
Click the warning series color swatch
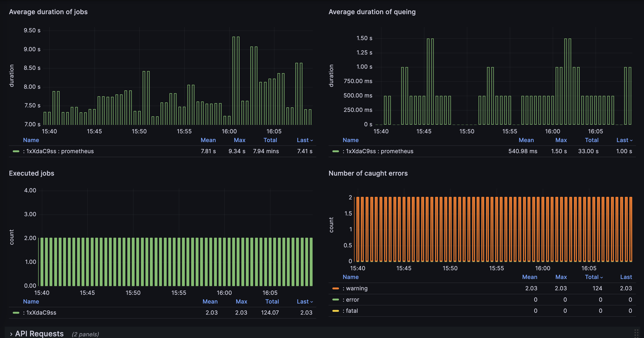pyautogui.click(x=335, y=288)
